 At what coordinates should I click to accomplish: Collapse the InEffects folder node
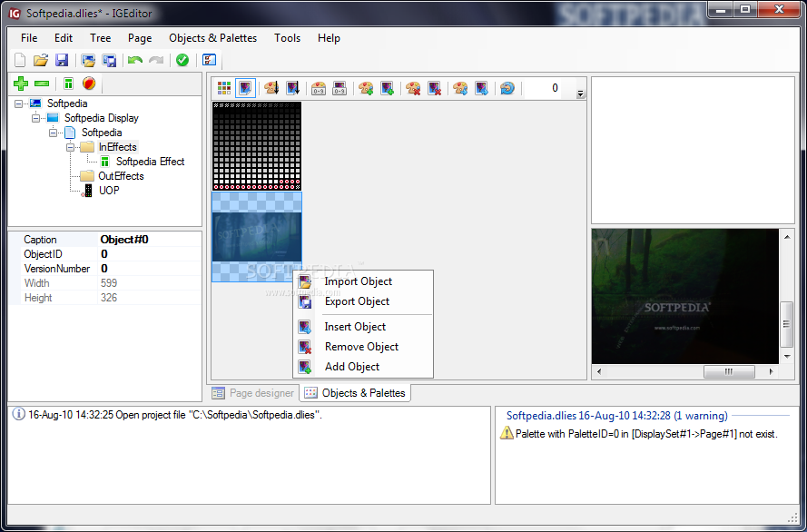click(x=70, y=147)
